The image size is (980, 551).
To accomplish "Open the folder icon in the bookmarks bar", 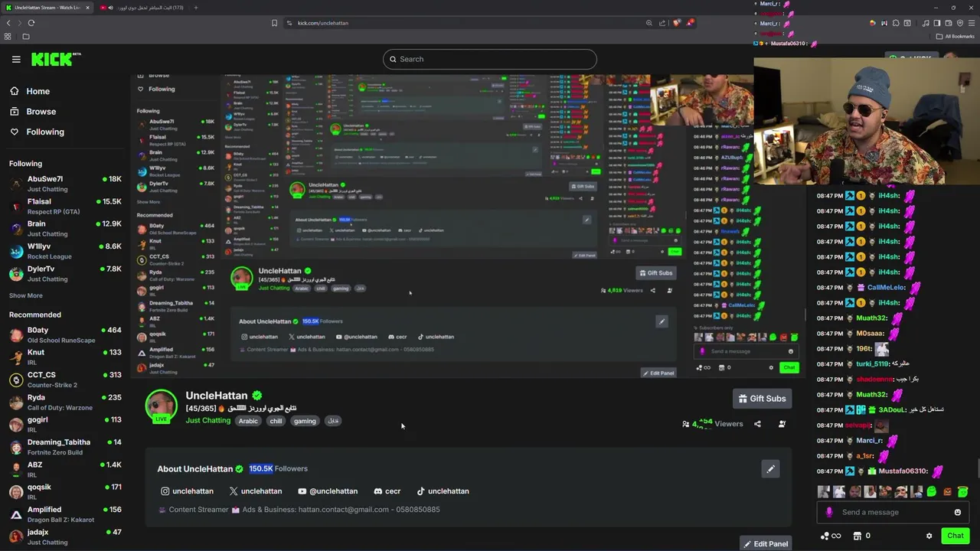I will (x=25, y=37).
